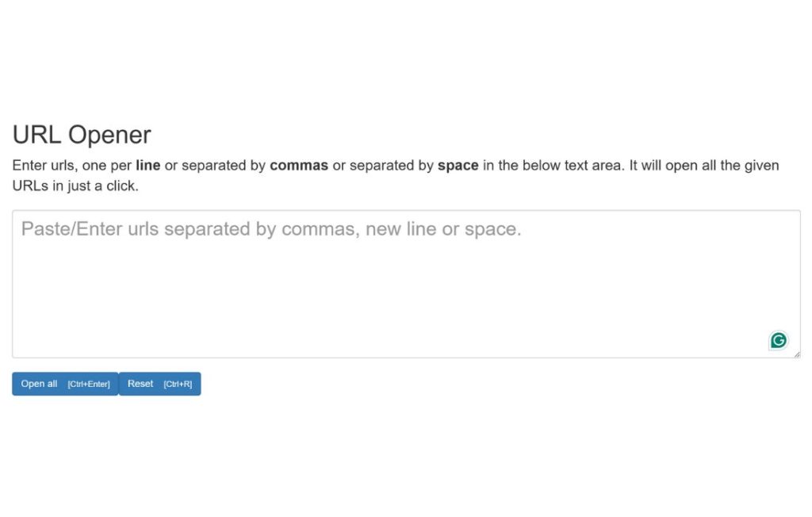812x517 pixels.
Task: Click the bold word "space" in description
Action: [458, 166]
